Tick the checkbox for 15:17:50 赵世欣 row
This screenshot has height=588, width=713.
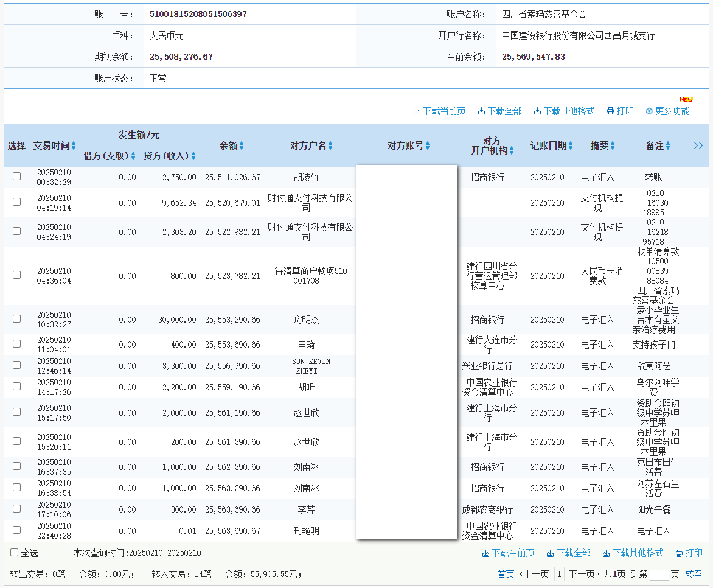(17, 412)
